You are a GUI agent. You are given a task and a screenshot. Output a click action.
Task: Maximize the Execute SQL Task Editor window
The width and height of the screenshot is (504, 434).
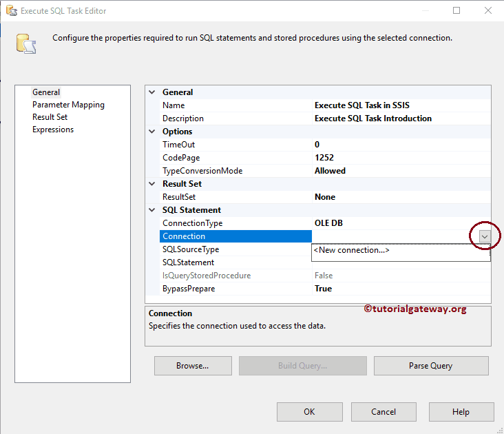coord(457,11)
